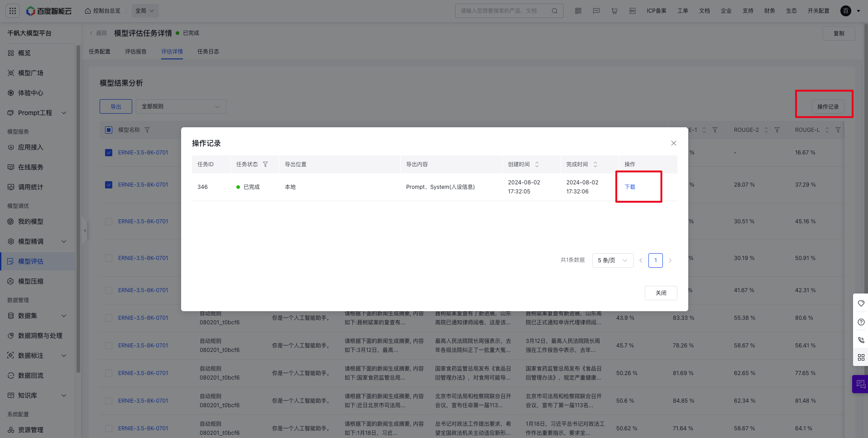The image size is (868, 438).
Task: Filter ROUGE-2 column funnel icon
Action: coord(777,130)
